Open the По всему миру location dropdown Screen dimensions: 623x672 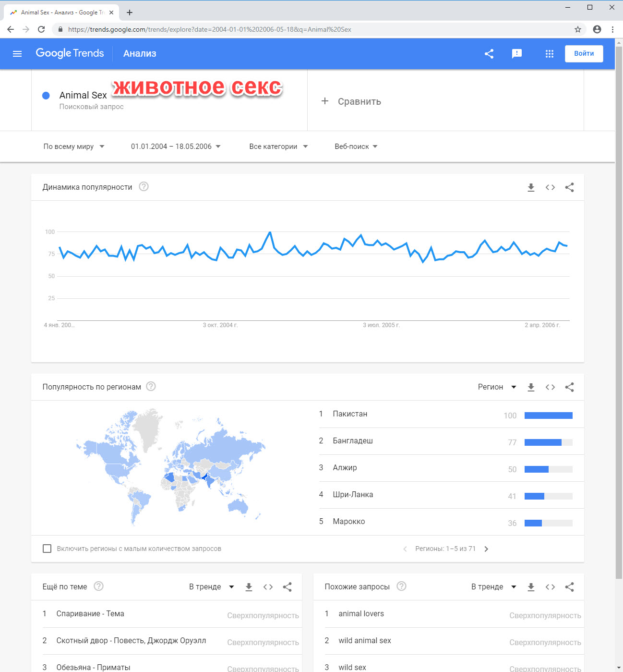pyautogui.click(x=74, y=147)
